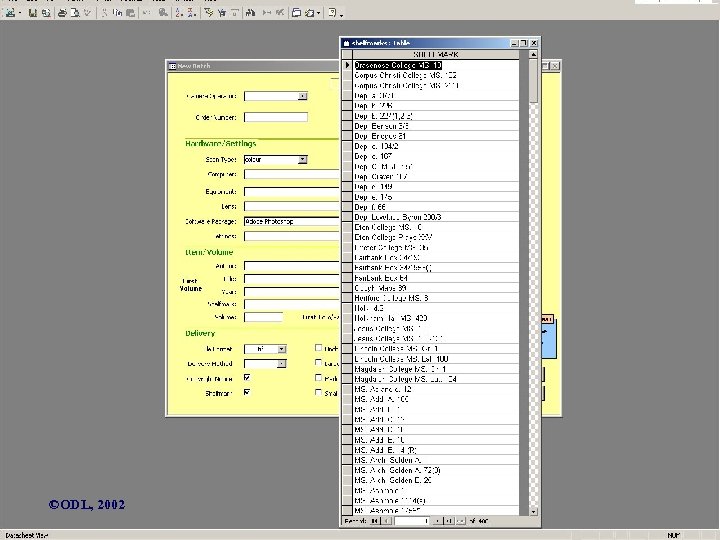The image size is (720, 540).
Task: Sort records ascending with A-Z icon
Action: tap(179, 13)
